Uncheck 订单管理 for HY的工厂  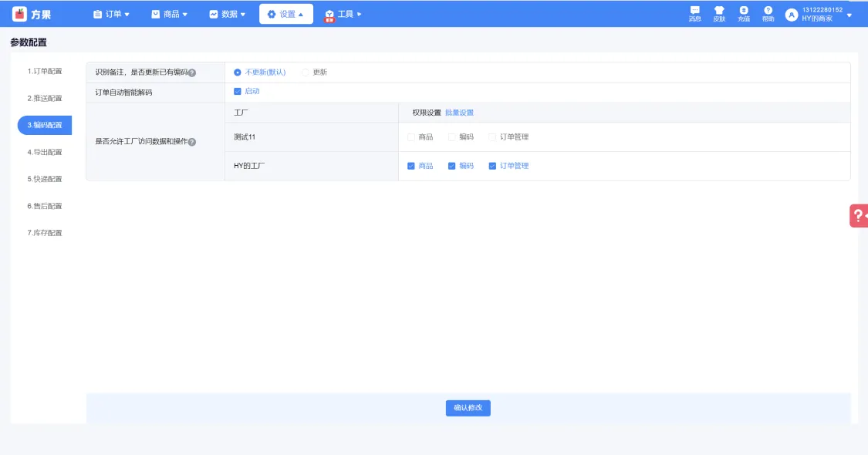[492, 166]
